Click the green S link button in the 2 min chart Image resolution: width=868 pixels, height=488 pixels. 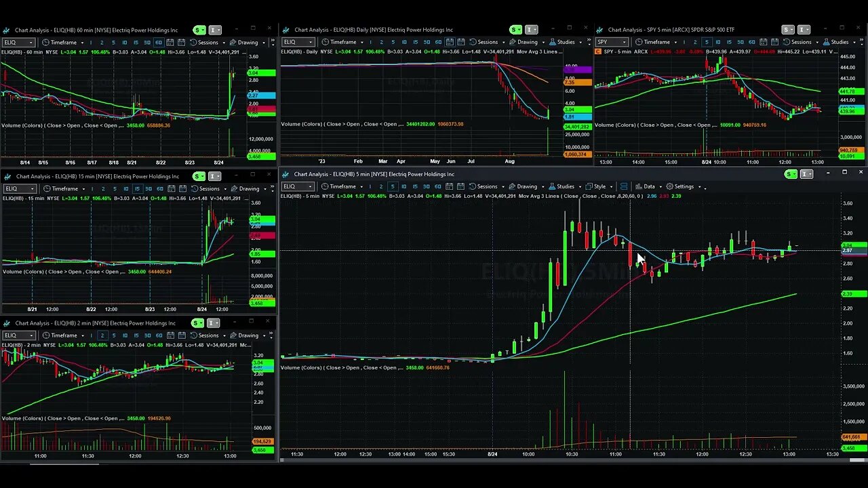[198, 323]
